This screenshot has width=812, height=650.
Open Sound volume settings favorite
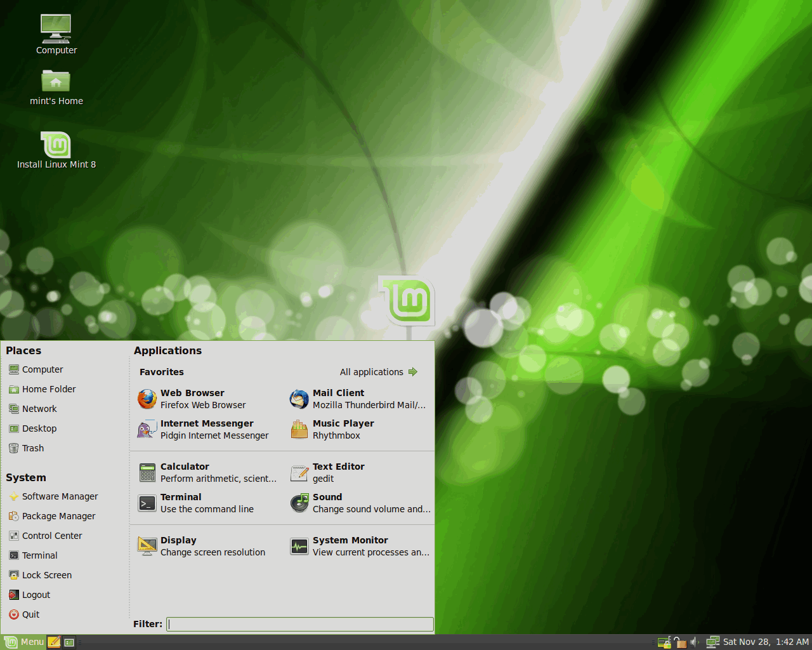[x=360, y=503]
